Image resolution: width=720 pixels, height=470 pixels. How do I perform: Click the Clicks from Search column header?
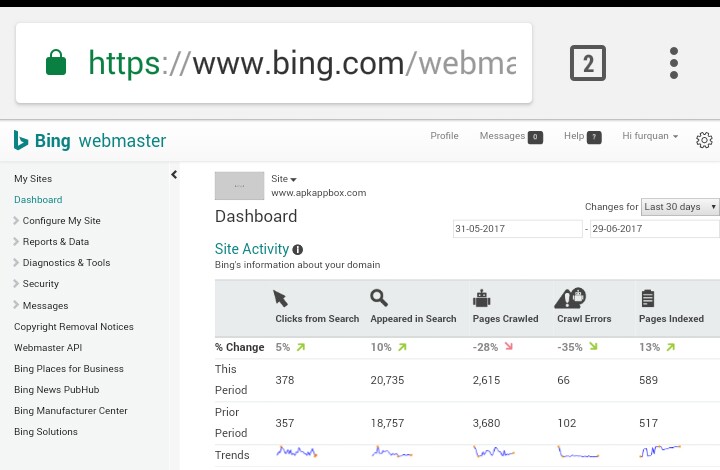317,319
